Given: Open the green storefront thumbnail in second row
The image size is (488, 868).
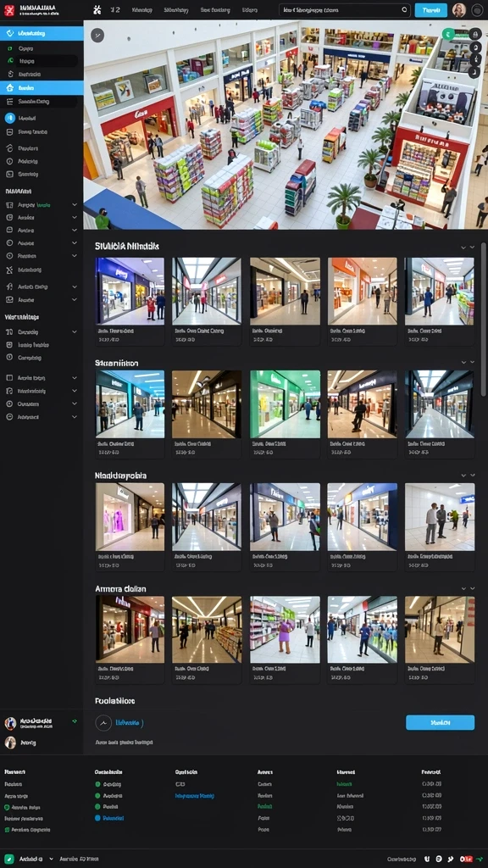Looking at the screenshot, I should pos(285,404).
